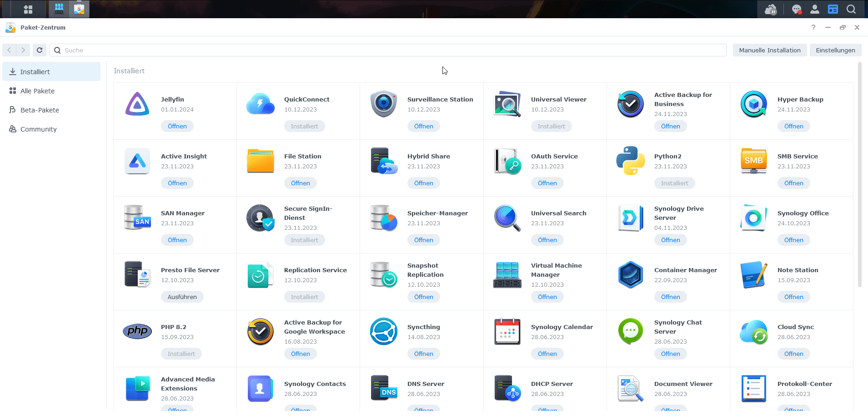Click Öffnen under Active Backup for Business
This screenshot has width=868, height=416.
pos(671,126)
